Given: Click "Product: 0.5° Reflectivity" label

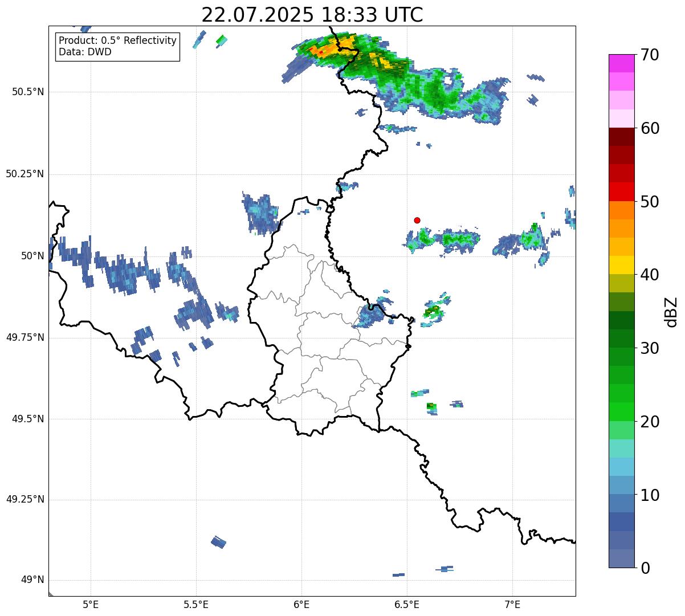Looking at the screenshot, I should (117, 41).
